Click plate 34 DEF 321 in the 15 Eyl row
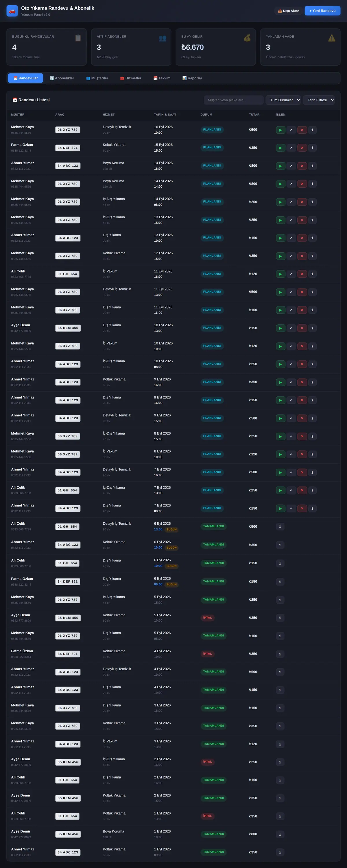The width and height of the screenshot is (347, 868). click(67, 148)
